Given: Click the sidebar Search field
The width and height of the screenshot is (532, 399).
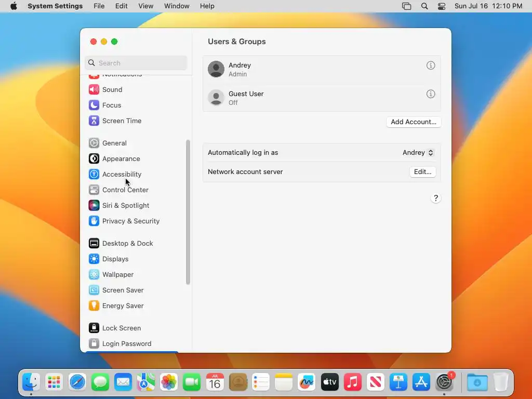Looking at the screenshot, I should pyautogui.click(x=136, y=63).
